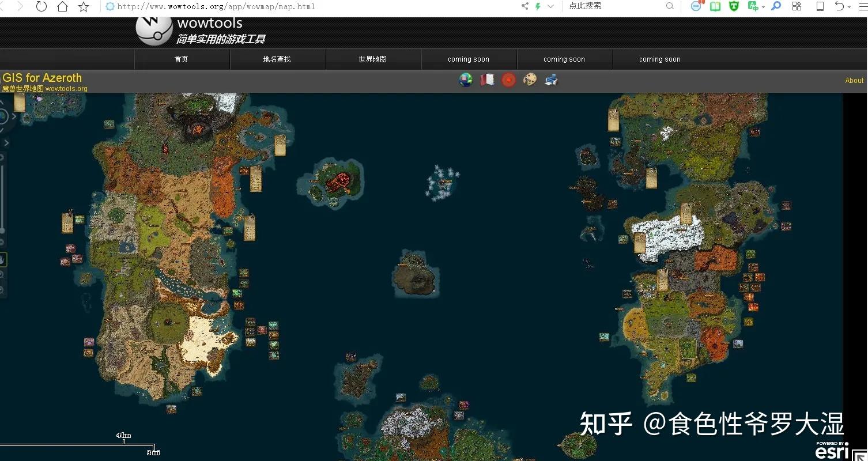
Task: Open the green shield T extension
Action: pyautogui.click(x=734, y=6)
